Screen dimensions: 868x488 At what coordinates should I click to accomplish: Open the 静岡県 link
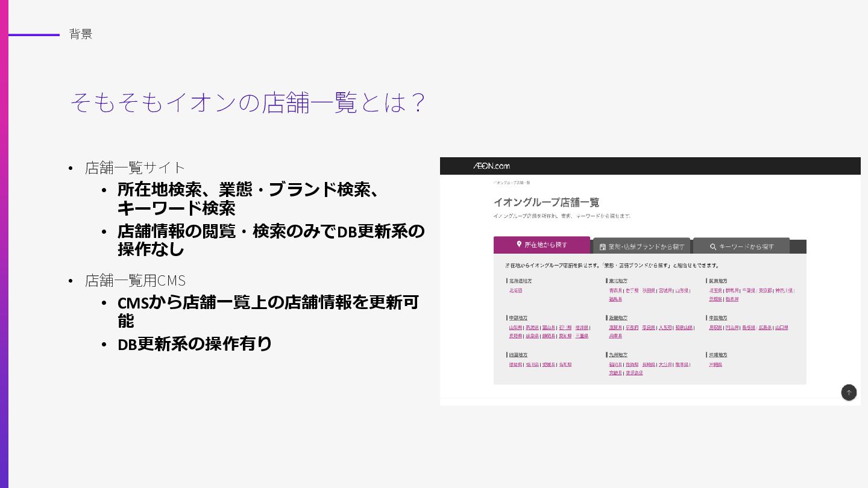click(549, 336)
